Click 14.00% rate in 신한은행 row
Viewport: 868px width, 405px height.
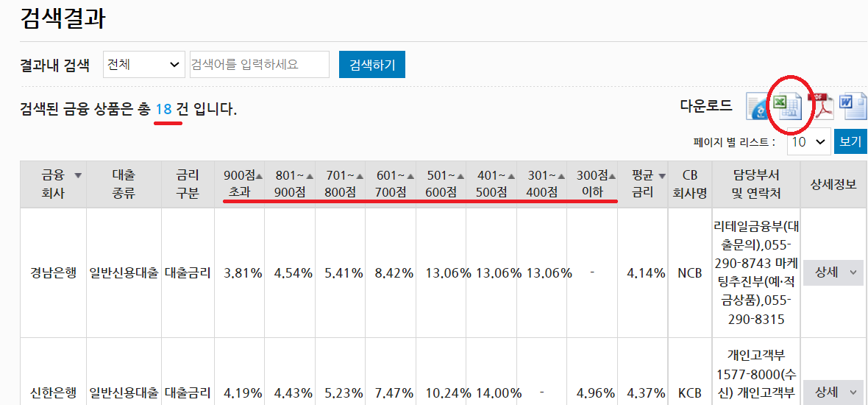pyautogui.click(x=499, y=393)
